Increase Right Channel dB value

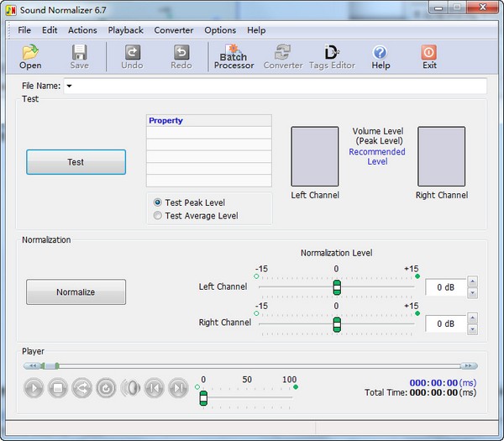point(472,318)
